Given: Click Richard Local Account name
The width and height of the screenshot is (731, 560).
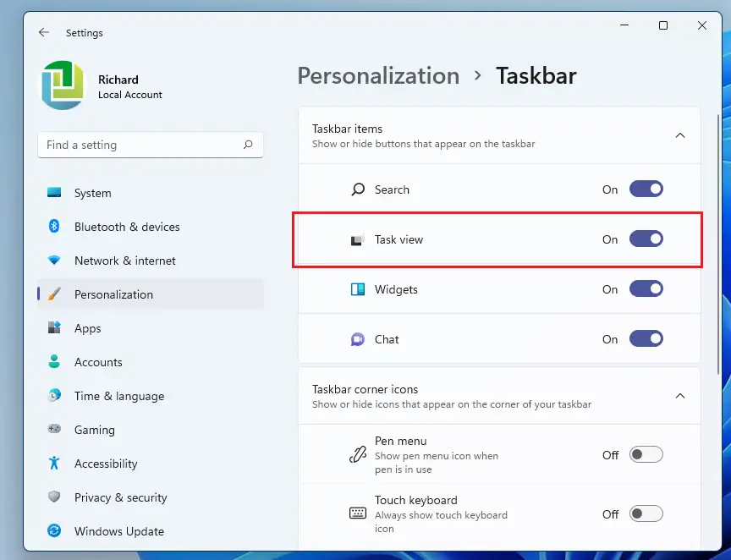Looking at the screenshot, I should pyautogui.click(x=130, y=87).
